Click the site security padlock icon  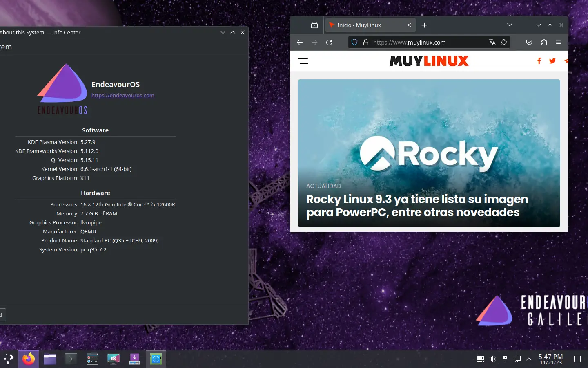click(x=366, y=42)
